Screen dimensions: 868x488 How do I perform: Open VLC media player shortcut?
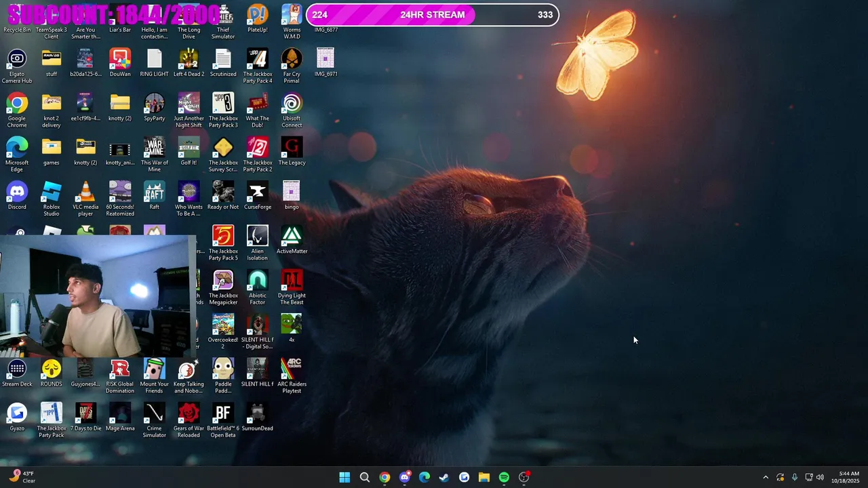(85, 199)
